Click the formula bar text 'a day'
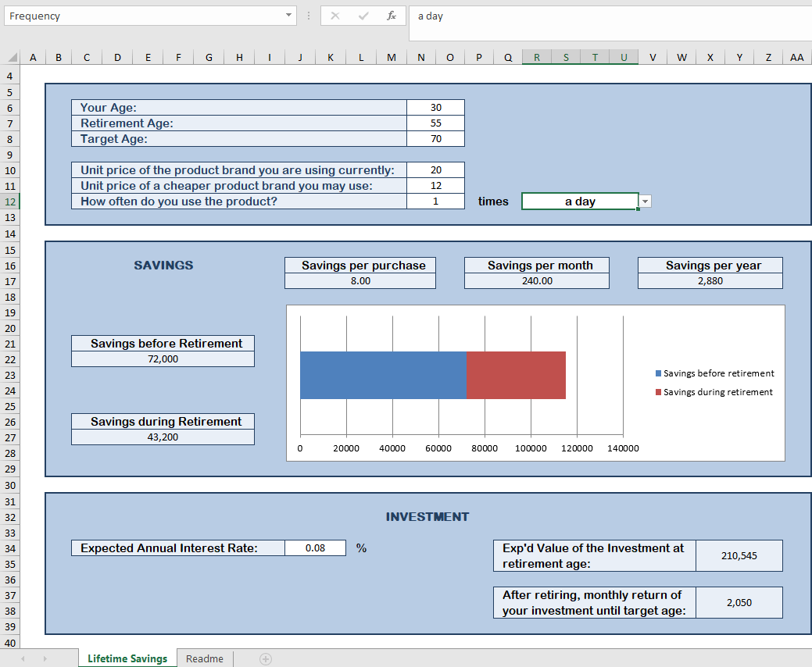This screenshot has width=812, height=667. (431, 16)
